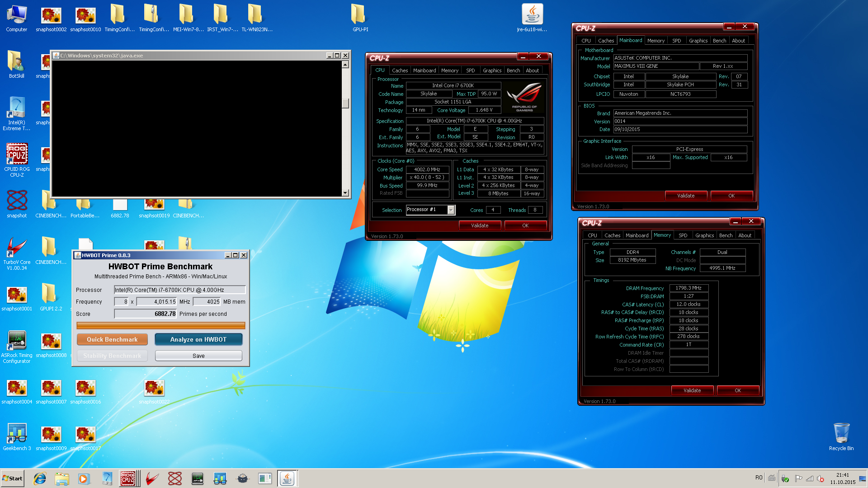This screenshot has height=488, width=868.
Task: Select the PortableBe... folder icon
Action: pos(85,209)
